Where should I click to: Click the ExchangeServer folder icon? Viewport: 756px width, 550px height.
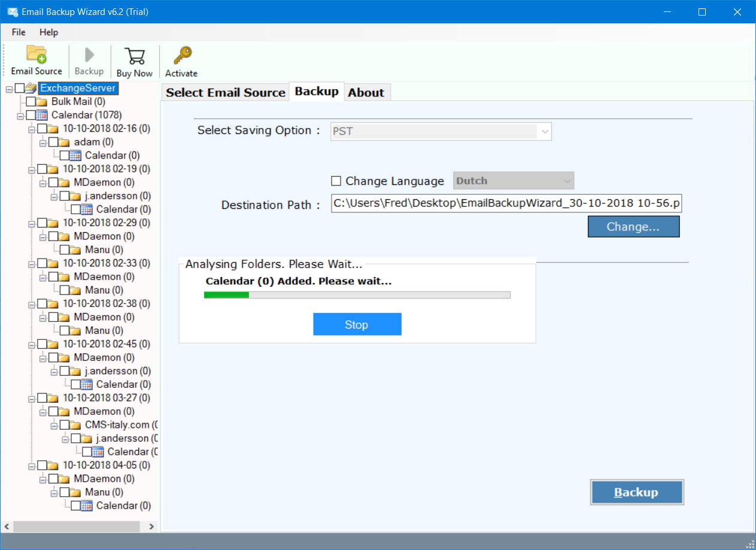pyautogui.click(x=31, y=89)
